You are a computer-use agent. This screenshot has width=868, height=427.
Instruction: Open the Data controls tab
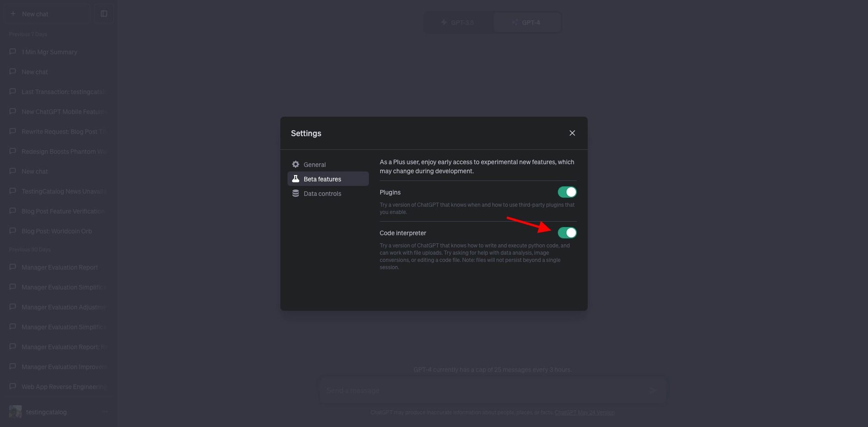[x=328, y=194]
